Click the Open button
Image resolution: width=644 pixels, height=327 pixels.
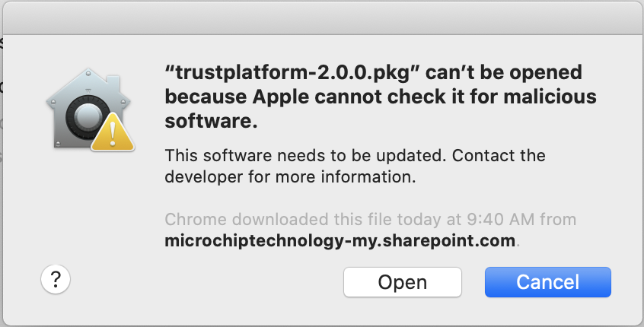pyautogui.click(x=402, y=281)
